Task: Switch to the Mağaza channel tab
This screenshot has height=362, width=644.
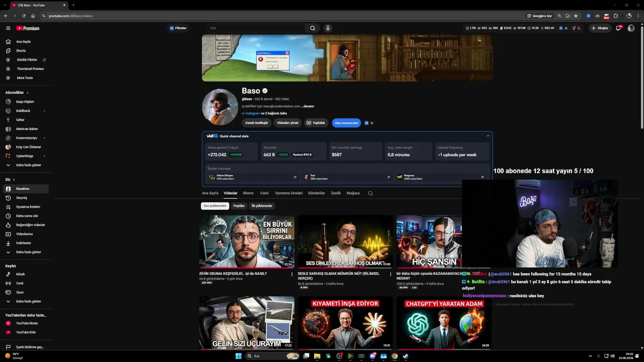Action: click(353, 193)
